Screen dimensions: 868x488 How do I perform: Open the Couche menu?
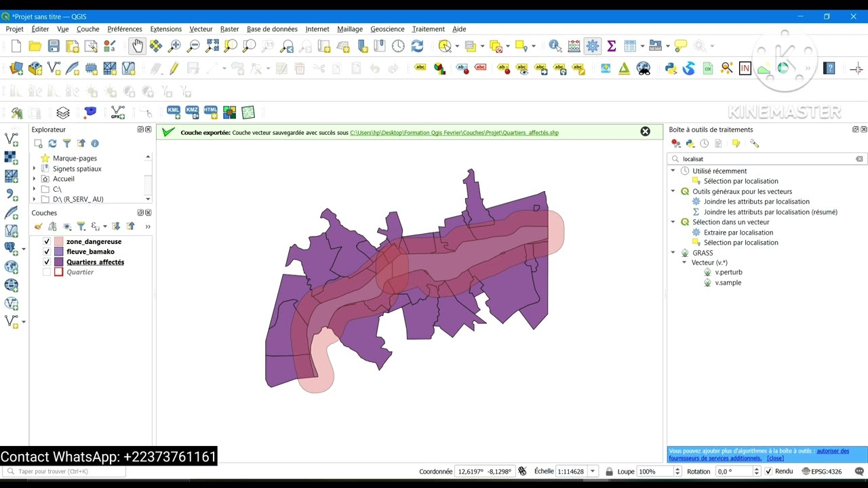coord(88,29)
